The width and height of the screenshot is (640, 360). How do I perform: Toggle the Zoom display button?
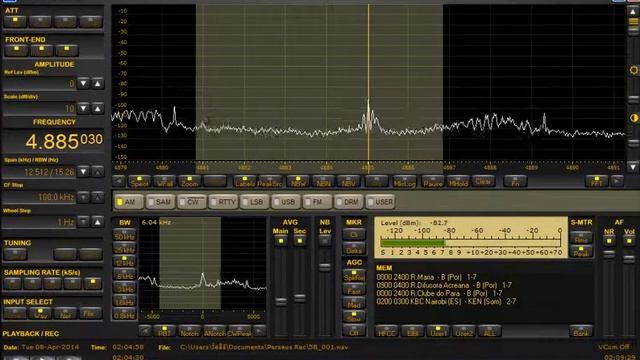(189, 181)
